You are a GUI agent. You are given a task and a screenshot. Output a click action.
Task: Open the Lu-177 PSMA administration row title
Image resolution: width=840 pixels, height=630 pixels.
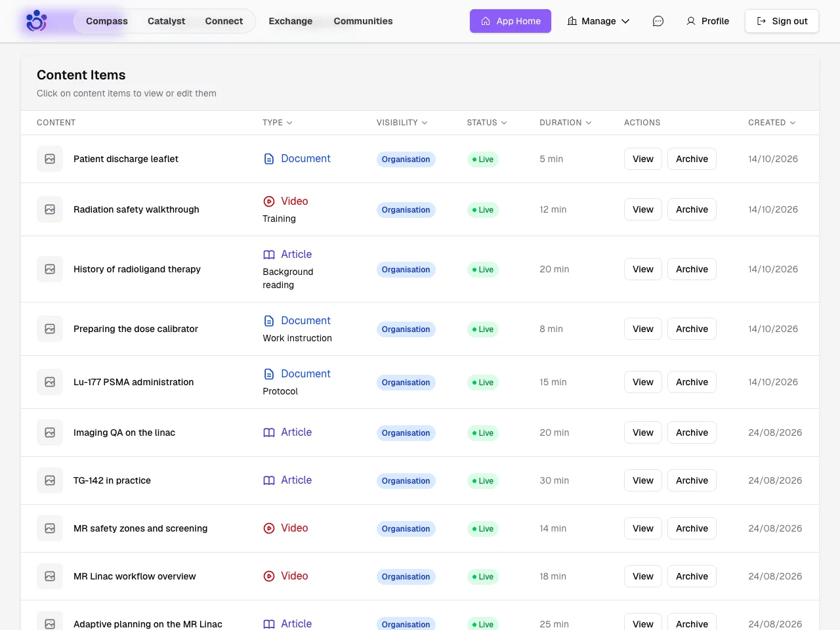133,382
